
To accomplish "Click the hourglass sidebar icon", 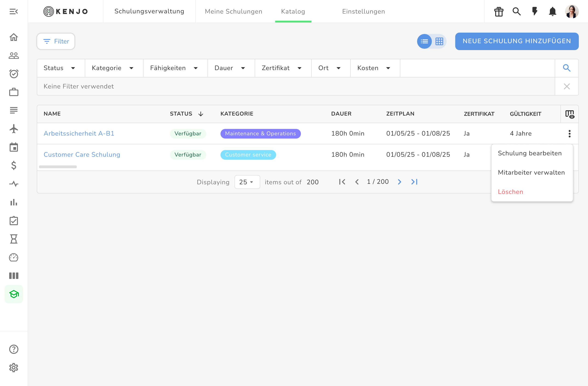I will coord(14,239).
